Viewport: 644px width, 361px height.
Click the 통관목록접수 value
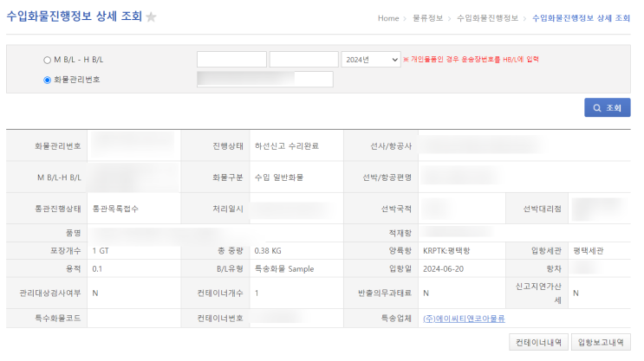pos(115,209)
